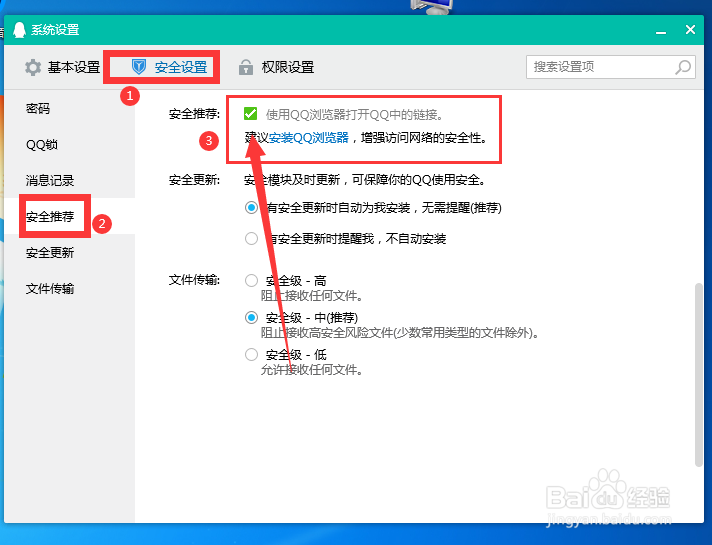
Task: Select 安全级 - 低 radio button
Action: [251, 354]
